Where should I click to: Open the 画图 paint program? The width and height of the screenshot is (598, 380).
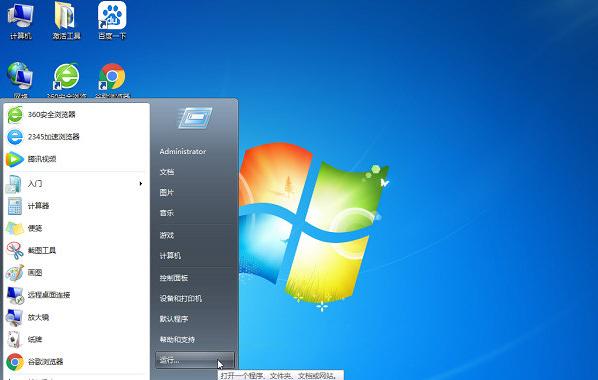click(x=76, y=272)
